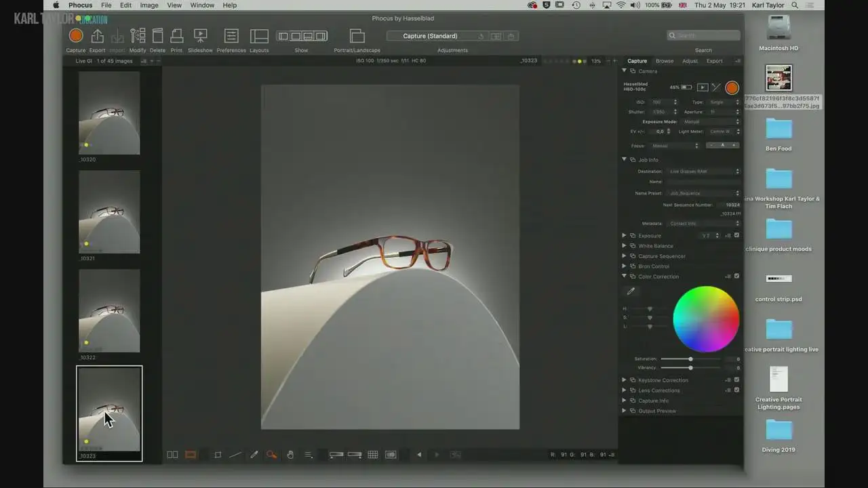Image resolution: width=868 pixels, height=488 pixels.
Task: Click the compare view icon in the bottom toolbar
Action: coord(173,455)
